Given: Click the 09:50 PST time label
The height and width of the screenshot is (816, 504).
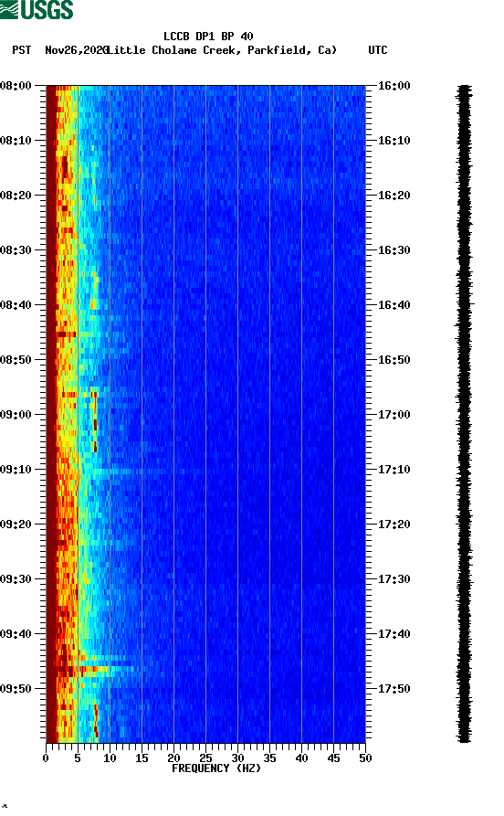Looking at the screenshot, I should (16, 689).
